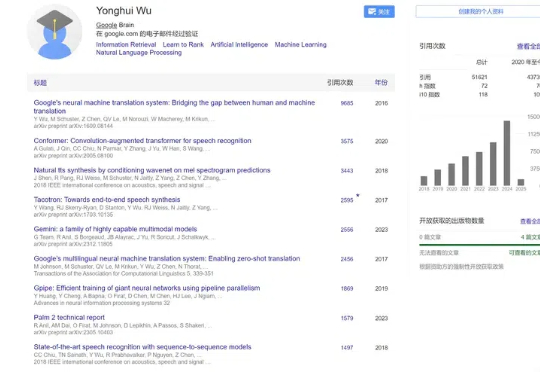This screenshot has width=540, height=372.
Task: Click the 2016 year of translation system paper
Action: (x=381, y=103)
